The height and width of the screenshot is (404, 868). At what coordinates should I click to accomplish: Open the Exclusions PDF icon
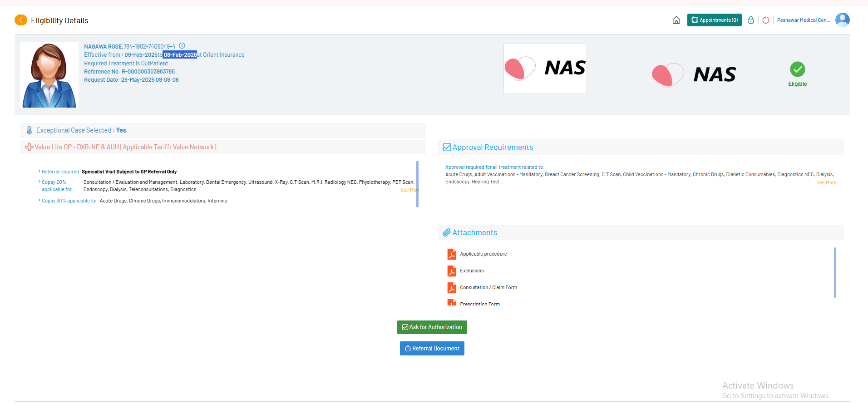point(452,271)
